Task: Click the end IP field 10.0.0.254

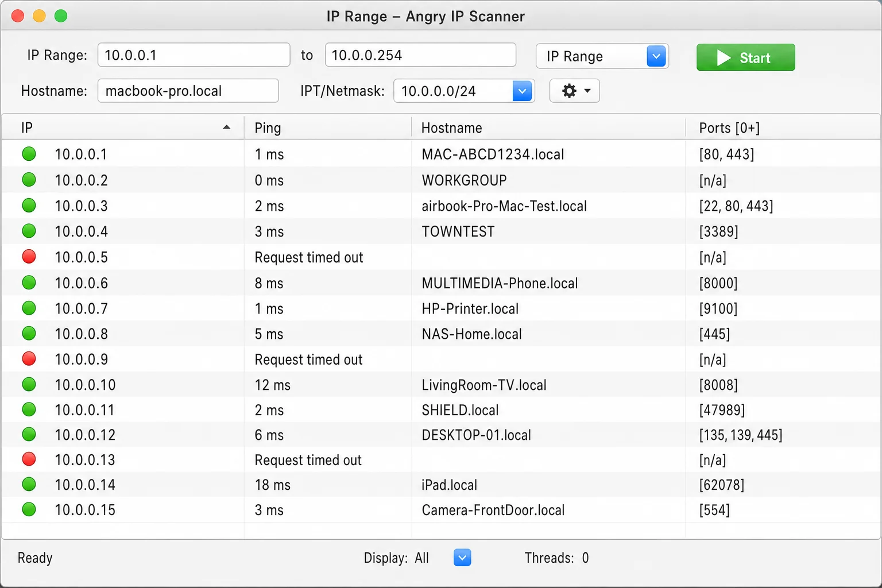Action: coord(420,55)
